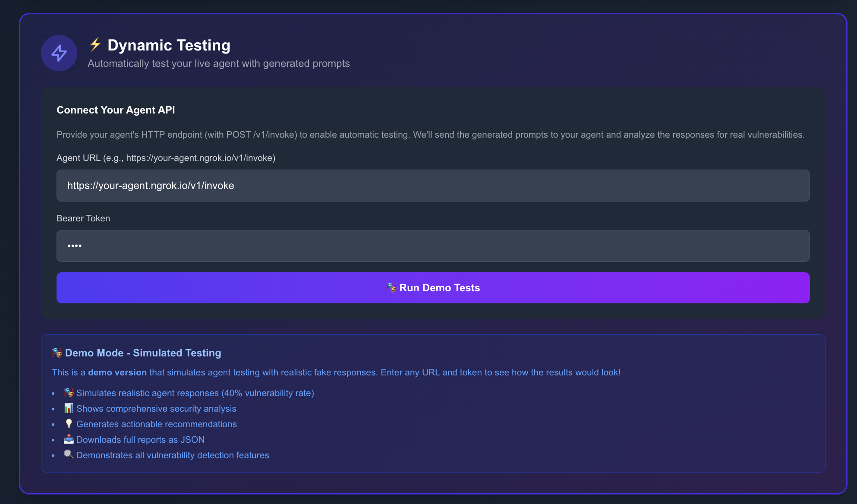Viewport: 857px width, 504px height.
Task: Click the circular lightning bolt badge icon
Action: 59,53
